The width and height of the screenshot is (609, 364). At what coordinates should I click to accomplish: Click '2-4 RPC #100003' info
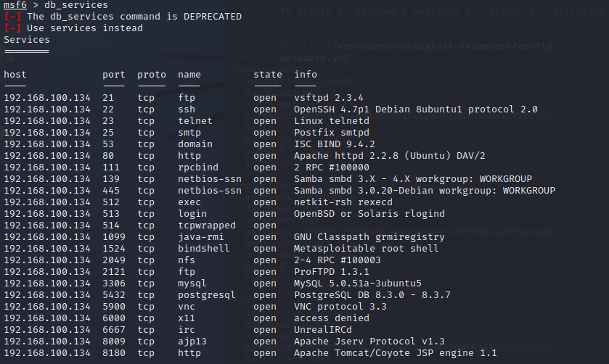point(338,260)
